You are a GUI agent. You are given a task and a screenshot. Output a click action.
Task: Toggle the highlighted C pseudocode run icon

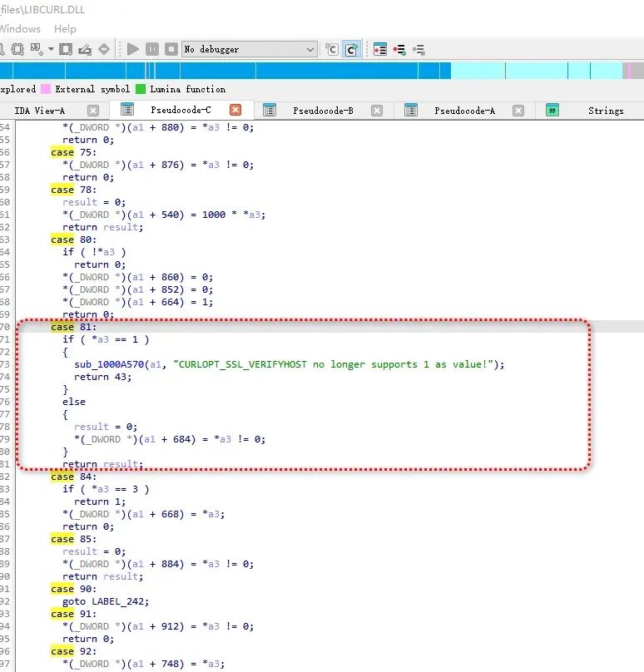click(x=352, y=49)
